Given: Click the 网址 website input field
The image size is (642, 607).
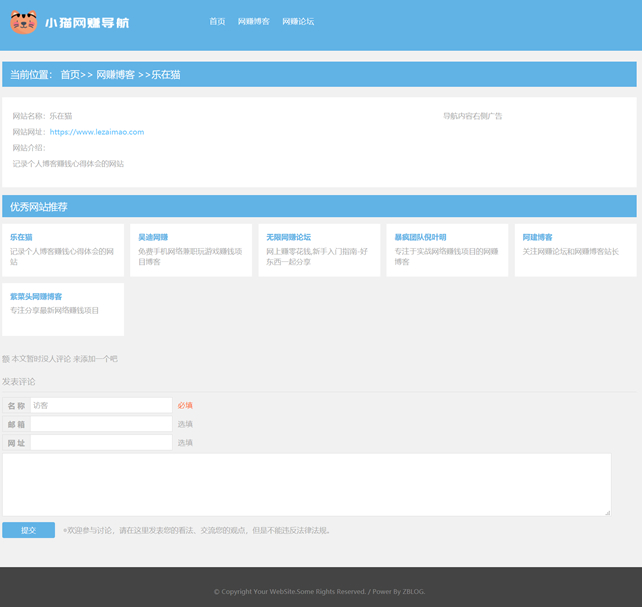Looking at the screenshot, I should click(101, 442).
